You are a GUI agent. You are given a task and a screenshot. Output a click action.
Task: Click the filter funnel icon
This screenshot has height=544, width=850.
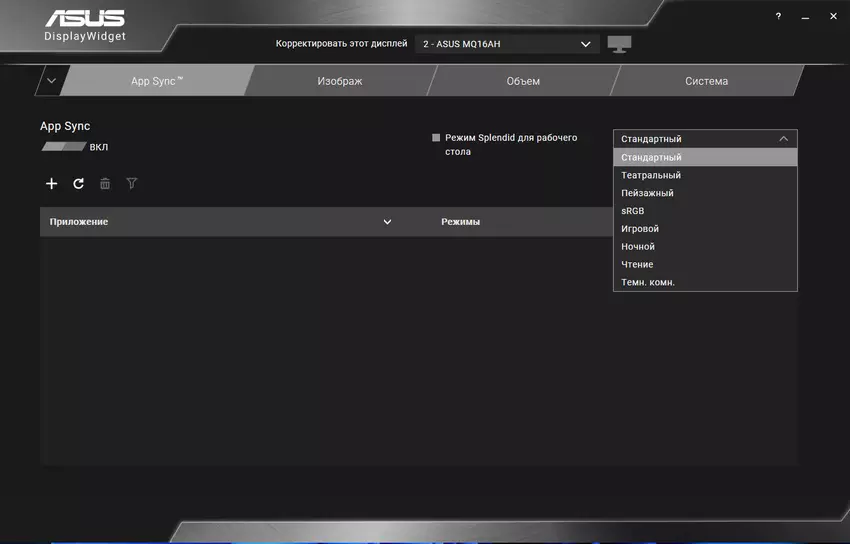coord(131,184)
